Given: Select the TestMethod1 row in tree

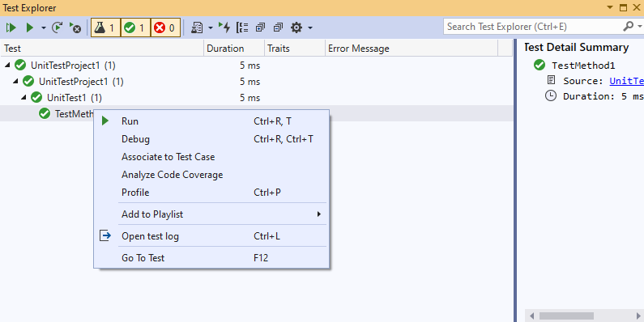Looking at the screenshot, I should pyautogui.click(x=46, y=113).
